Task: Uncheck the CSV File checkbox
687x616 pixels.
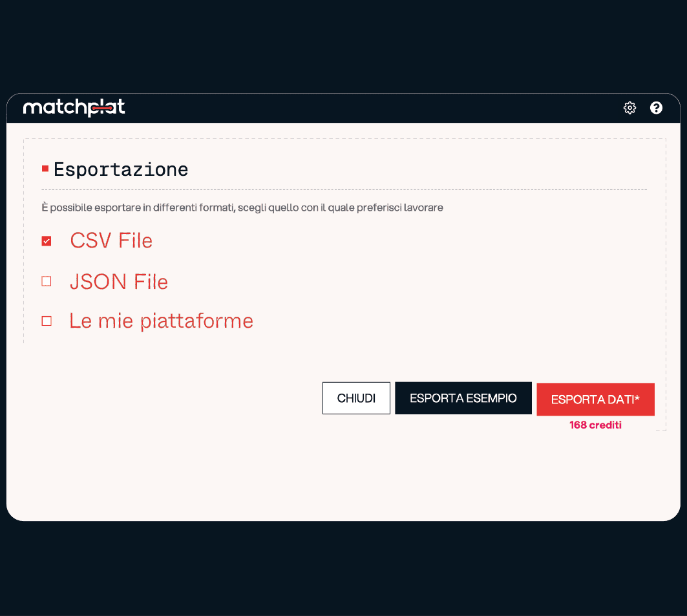Action: click(x=47, y=241)
